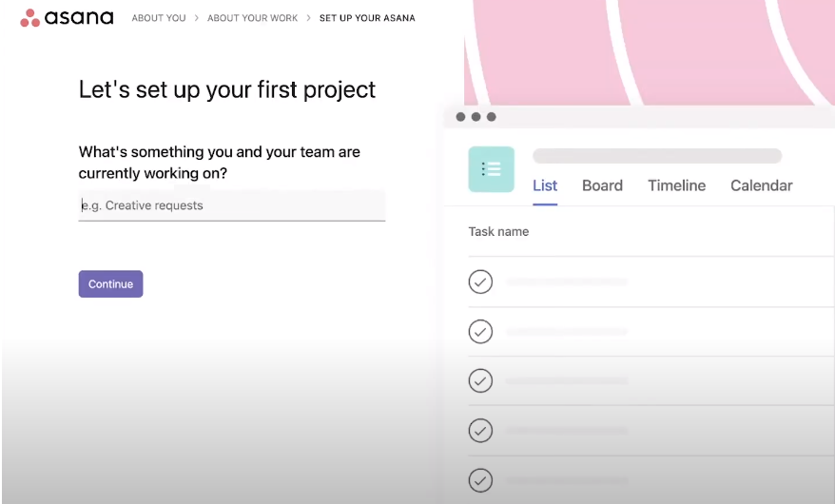Click the teal list project icon
Image resolution: width=835 pixels, height=504 pixels.
pos(491,169)
